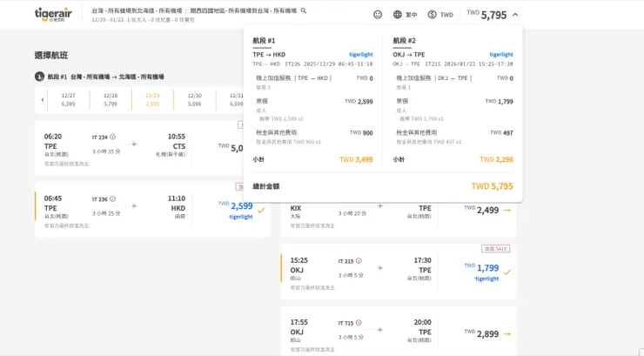Click the TWD 1,799 tigerlight fare
The image size is (644, 356).
[481, 272]
